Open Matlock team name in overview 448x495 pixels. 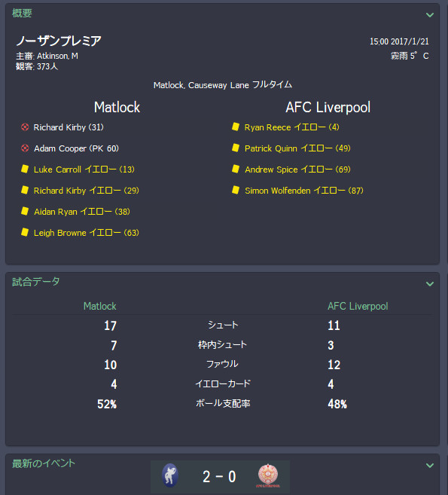117,107
